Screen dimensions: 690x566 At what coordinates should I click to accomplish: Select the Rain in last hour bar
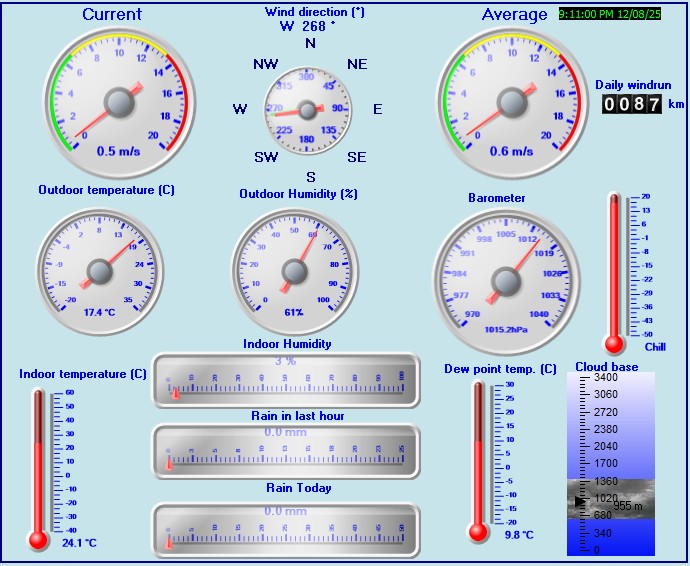(x=286, y=452)
